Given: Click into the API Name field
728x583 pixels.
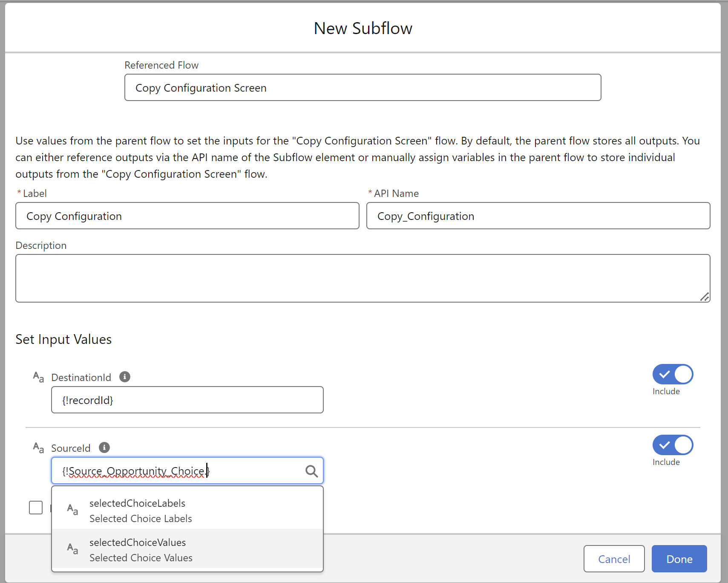Looking at the screenshot, I should pyautogui.click(x=538, y=216).
